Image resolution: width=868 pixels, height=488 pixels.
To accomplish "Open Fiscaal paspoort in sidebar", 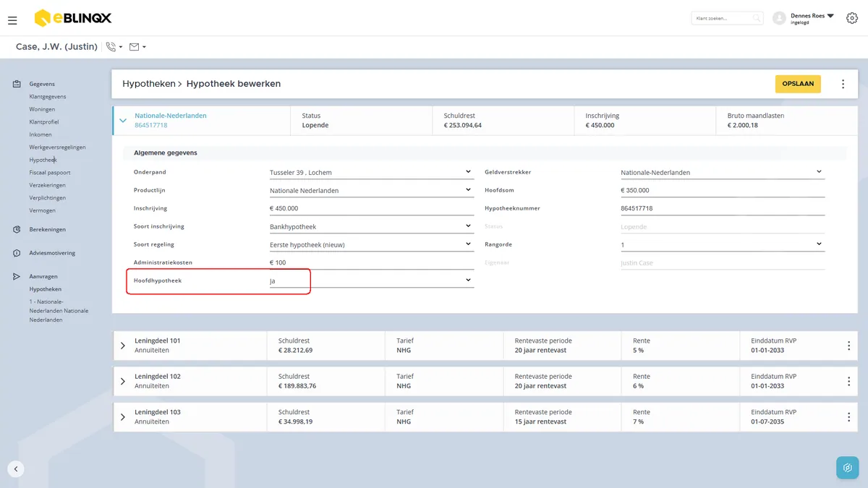I will click(x=50, y=173).
